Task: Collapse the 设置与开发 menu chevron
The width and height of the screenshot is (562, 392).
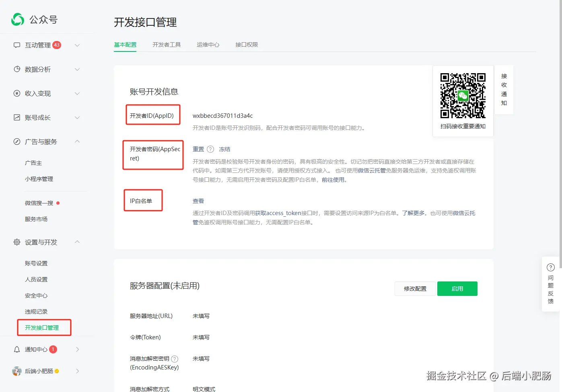Action: (77, 242)
